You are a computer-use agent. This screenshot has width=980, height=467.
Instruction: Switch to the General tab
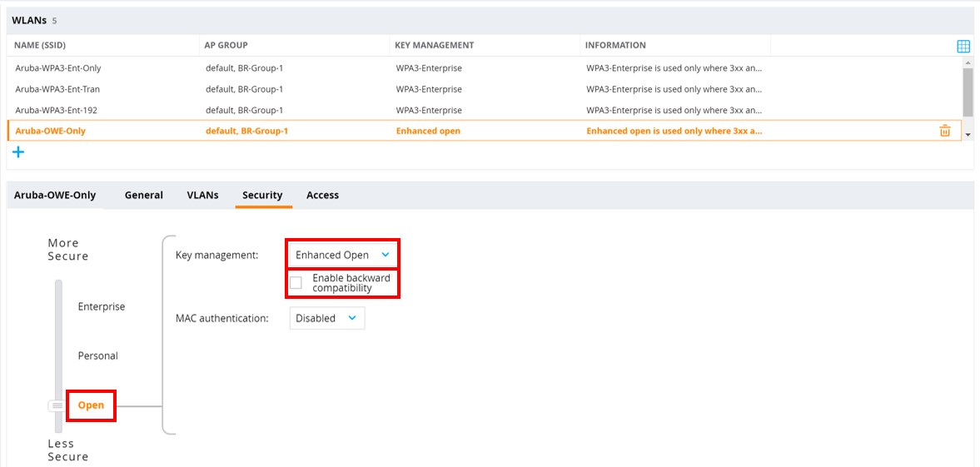pos(144,195)
